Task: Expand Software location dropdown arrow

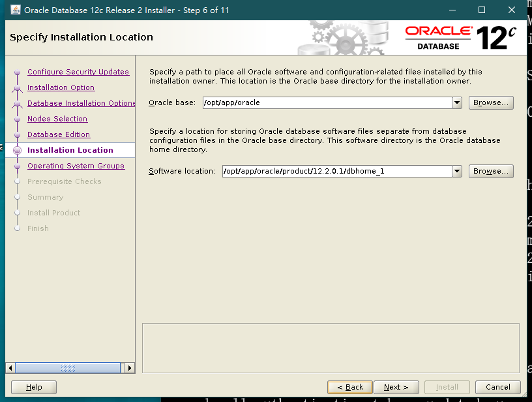Action: click(457, 171)
